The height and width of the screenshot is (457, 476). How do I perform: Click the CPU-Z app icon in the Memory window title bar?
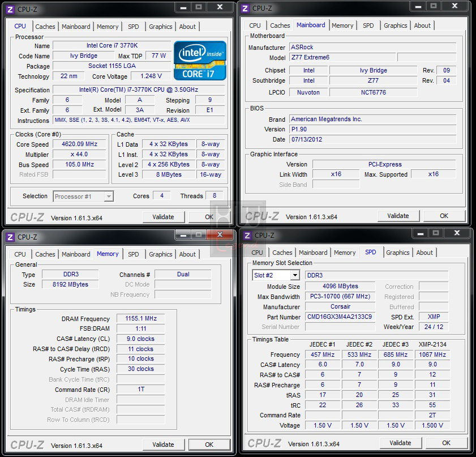pyautogui.click(x=10, y=237)
